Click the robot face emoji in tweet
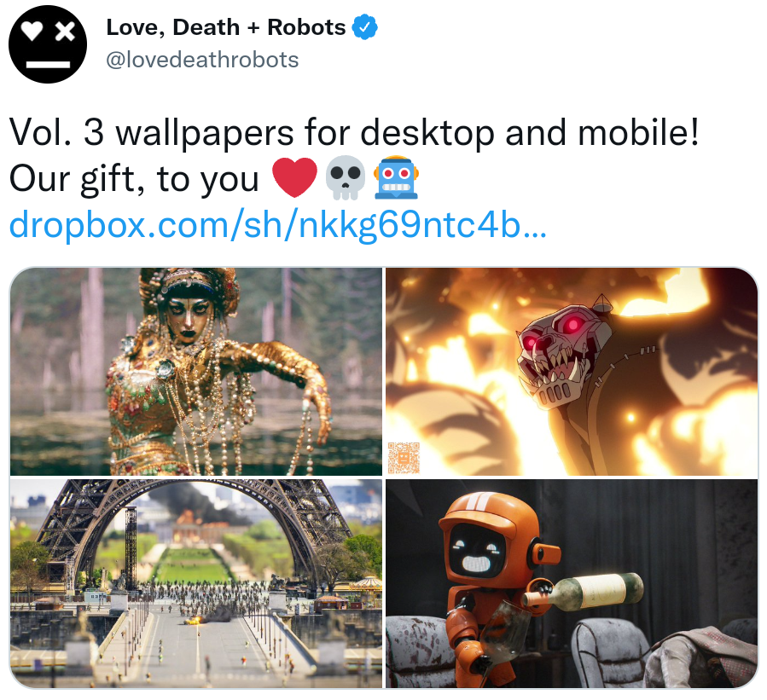The image size is (767, 700). [396, 177]
